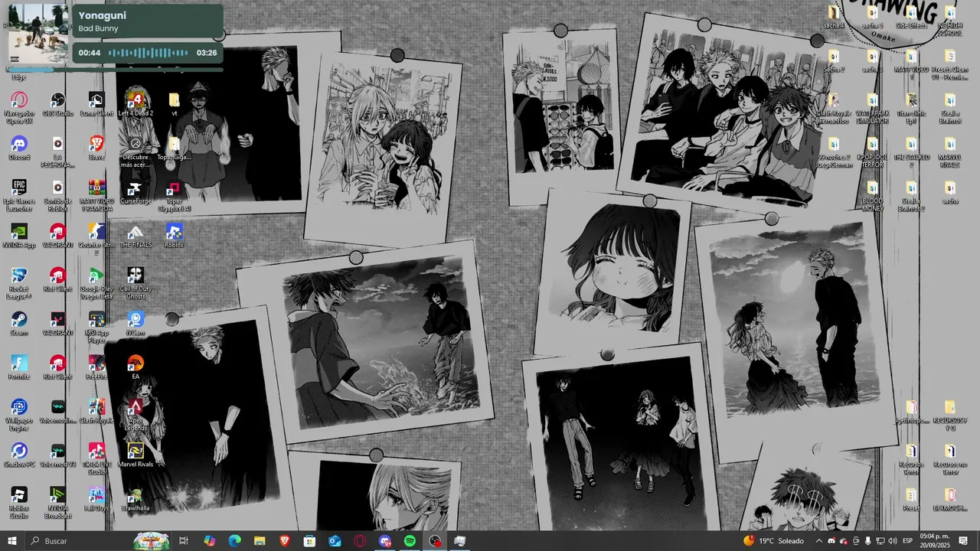This screenshot has height=551, width=980.
Task: Open the Side Effects file
Action: [x=911, y=18]
